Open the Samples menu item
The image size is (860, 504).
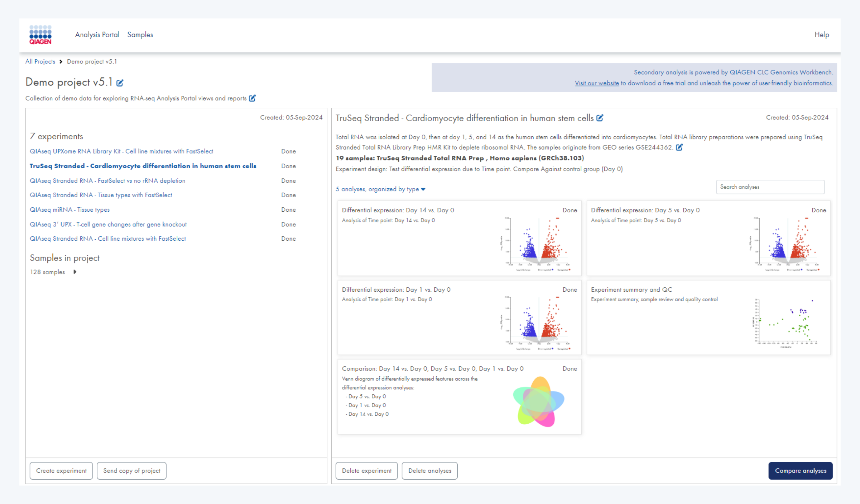point(140,34)
